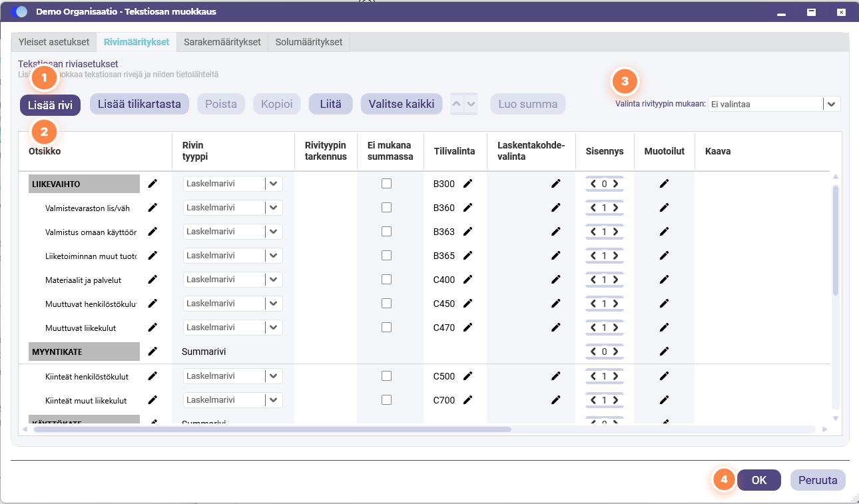Edit the LIIKEVAIHTO title with pencil icon

pos(152,184)
